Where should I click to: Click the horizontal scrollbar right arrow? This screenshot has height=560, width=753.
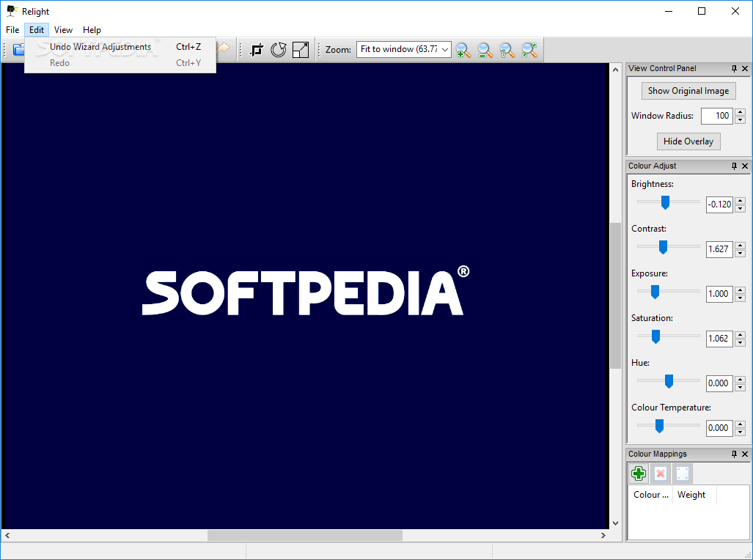[603, 535]
